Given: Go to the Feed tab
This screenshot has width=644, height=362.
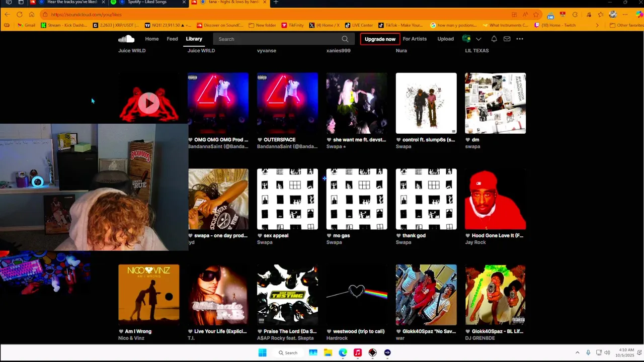Looking at the screenshot, I should coord(172,39).
